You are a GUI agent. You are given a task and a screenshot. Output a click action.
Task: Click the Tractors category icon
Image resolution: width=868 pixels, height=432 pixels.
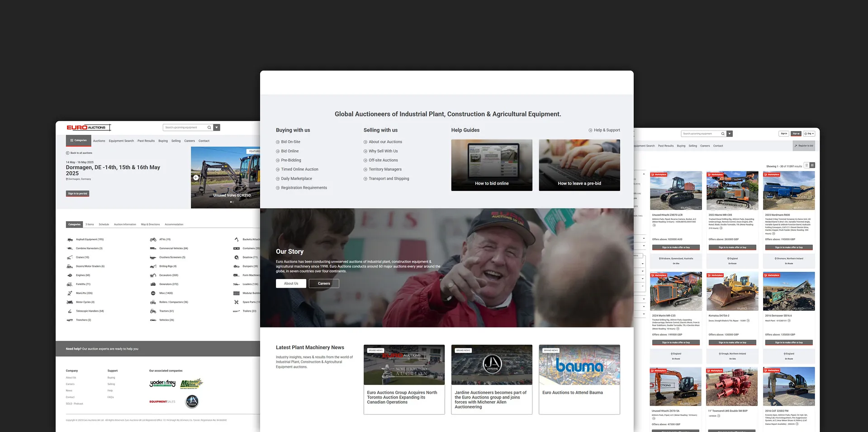tap(153, 311)
